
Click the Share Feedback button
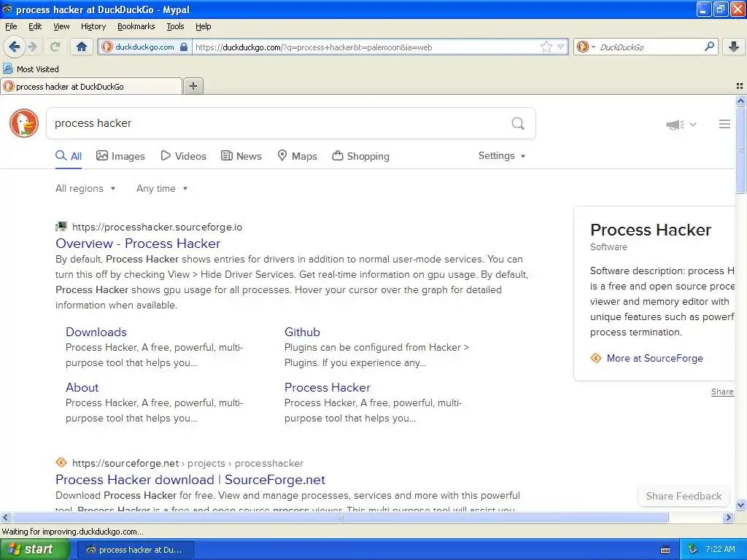tap(684, 496)
